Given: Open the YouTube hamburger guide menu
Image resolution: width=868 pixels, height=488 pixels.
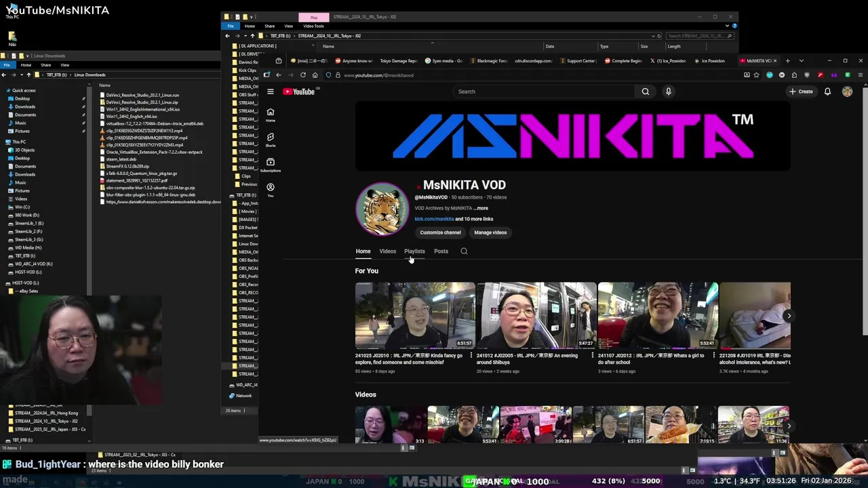Looking at the screenshot, I should [x=270, y=91].
